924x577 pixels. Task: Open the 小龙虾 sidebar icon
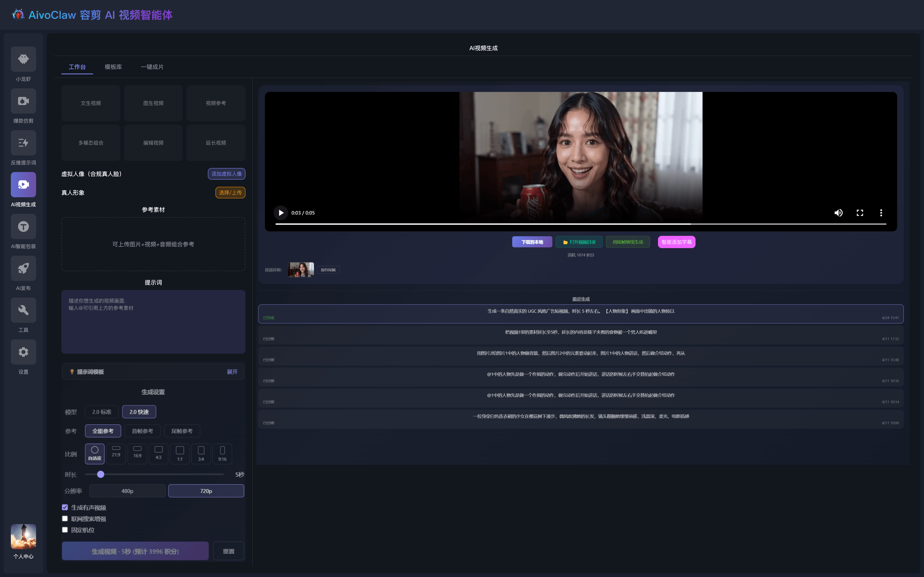tap(23, 59)
